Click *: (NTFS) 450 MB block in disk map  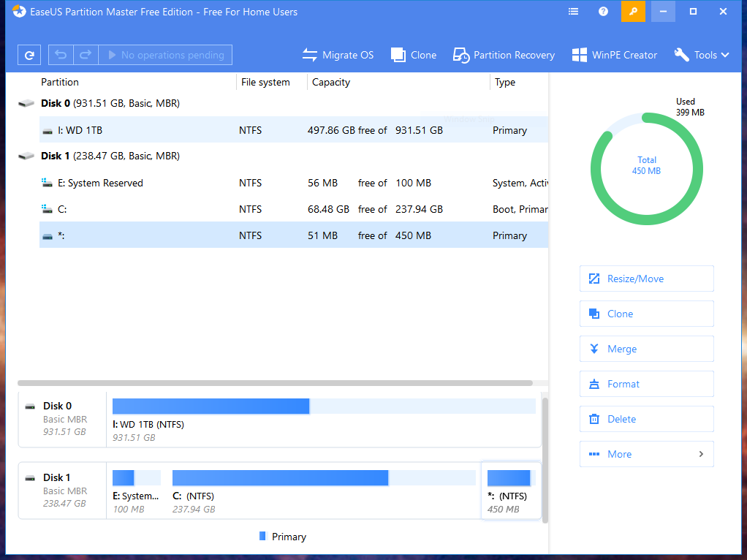pos(511,491)
